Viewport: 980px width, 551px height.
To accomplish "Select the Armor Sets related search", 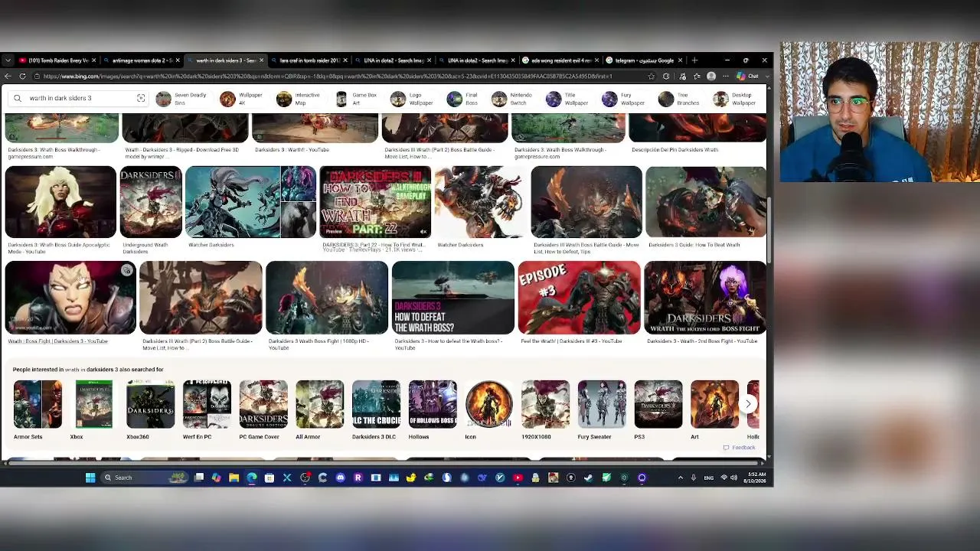I will click(x=38, y=411).
